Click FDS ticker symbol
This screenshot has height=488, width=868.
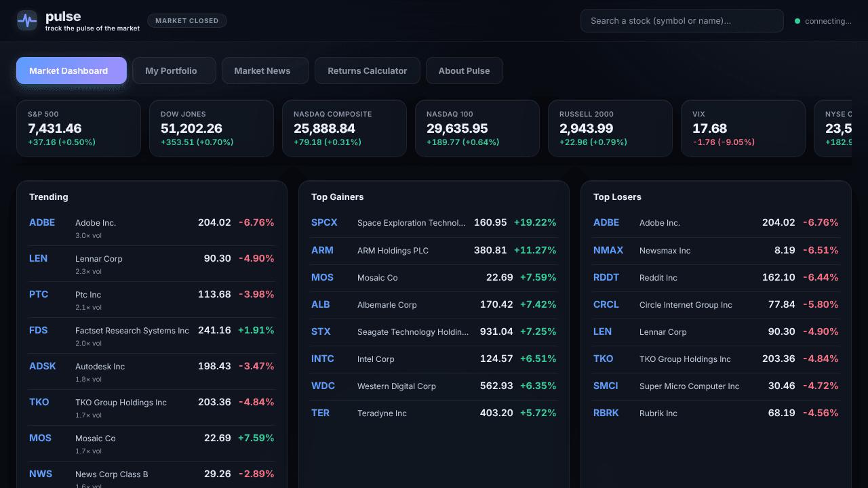click(x=39, y=330)
